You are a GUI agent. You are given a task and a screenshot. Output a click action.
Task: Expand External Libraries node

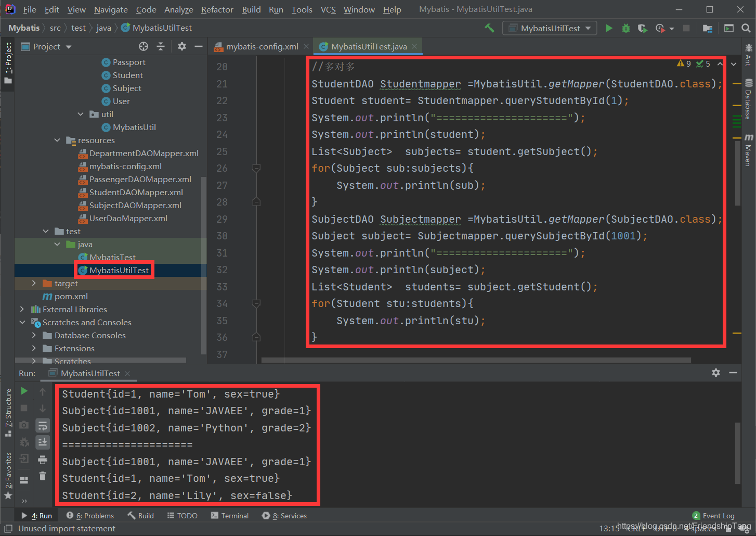tap(22, 309)
